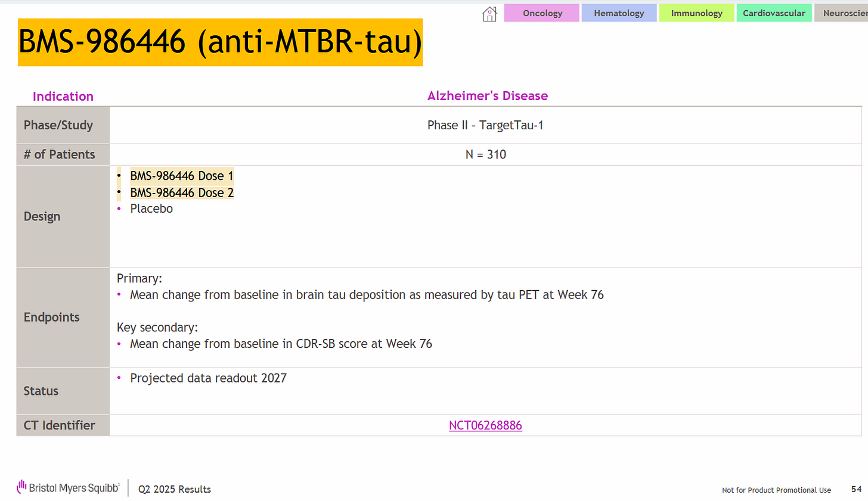Select the Phase/Study row header
Screen dimensions: 868x501
[x=63, y=125]
